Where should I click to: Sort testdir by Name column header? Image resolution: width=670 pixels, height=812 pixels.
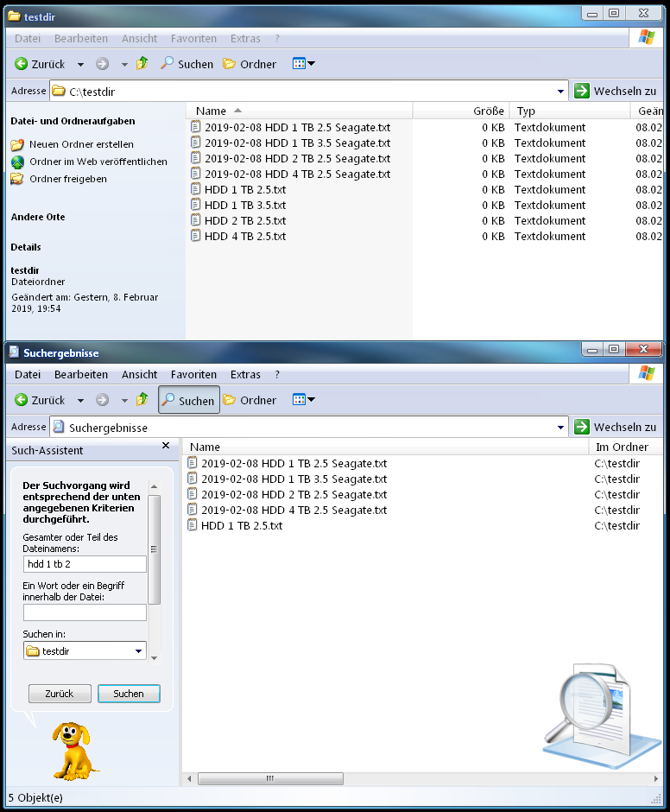[x=300, y=111]
